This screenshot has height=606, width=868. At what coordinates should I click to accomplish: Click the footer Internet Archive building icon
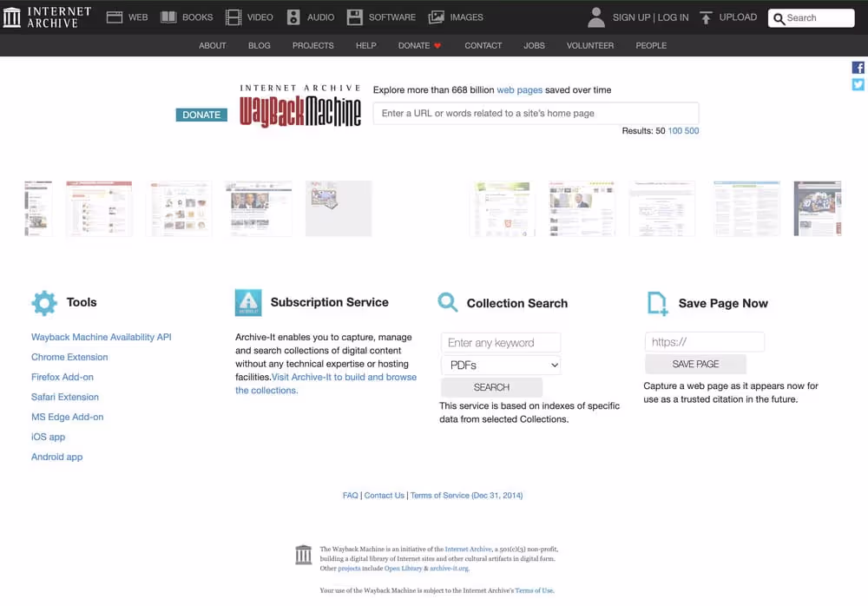(303, 555)
